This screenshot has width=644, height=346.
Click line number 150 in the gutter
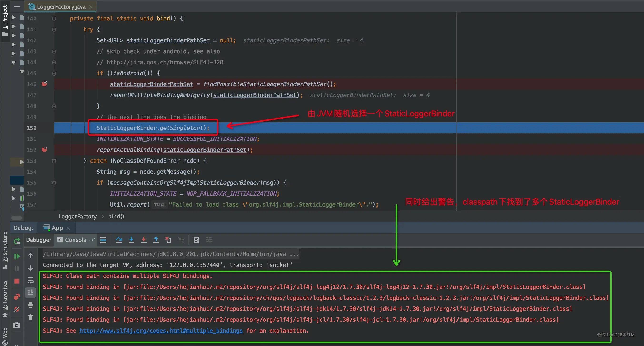[x=31, y=128]
